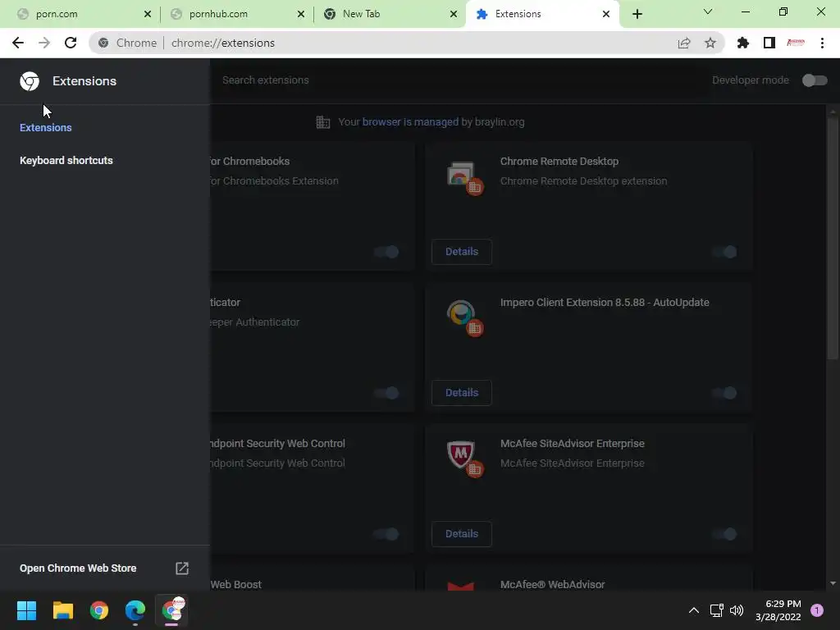840x630 pixels.
Task: Expand the tab search chevron
Action: pos(708,11)
